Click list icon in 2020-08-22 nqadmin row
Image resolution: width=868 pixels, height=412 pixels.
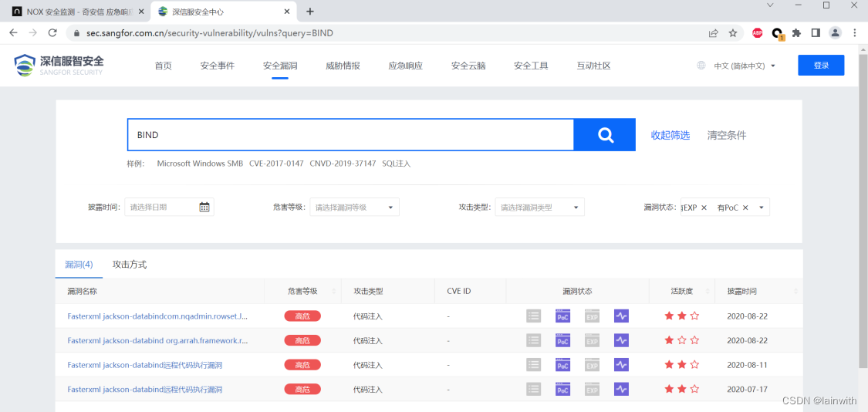pyautogui.click(x=533, y=316)
